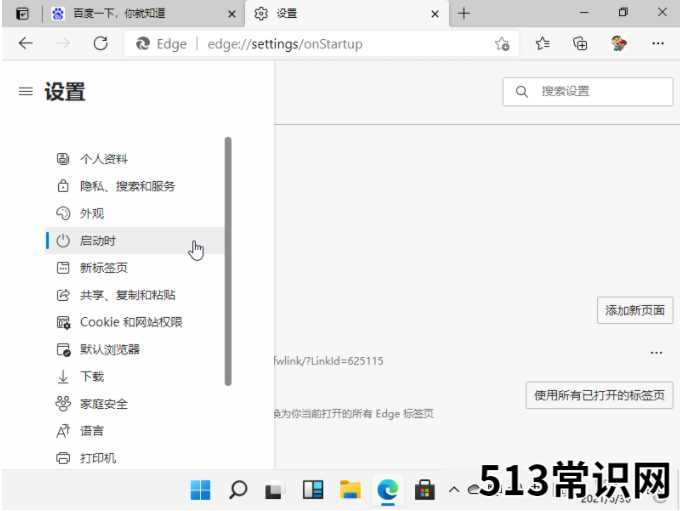
Task: Click the sidebar vertical scrollbar
Action: point(228,262)
